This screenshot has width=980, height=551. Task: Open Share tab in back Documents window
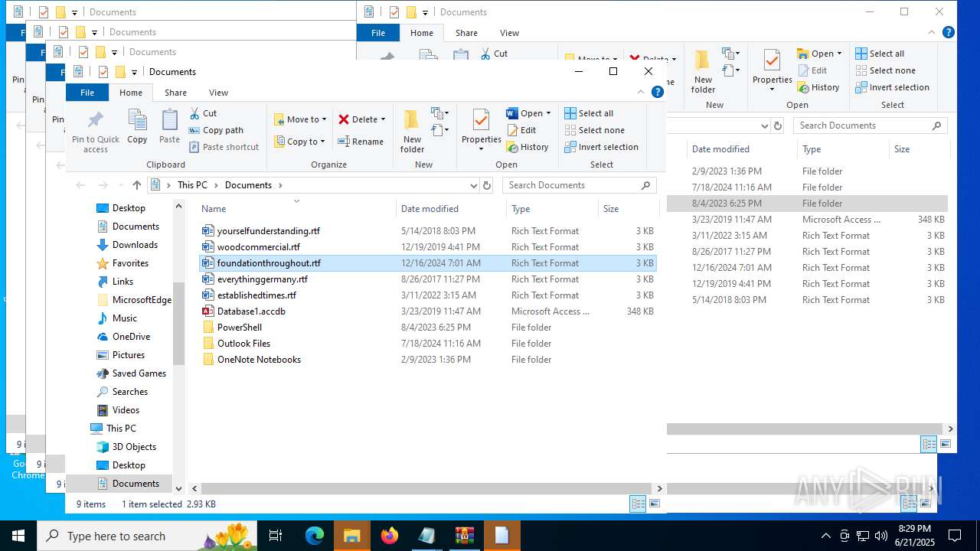click(466, 33)
